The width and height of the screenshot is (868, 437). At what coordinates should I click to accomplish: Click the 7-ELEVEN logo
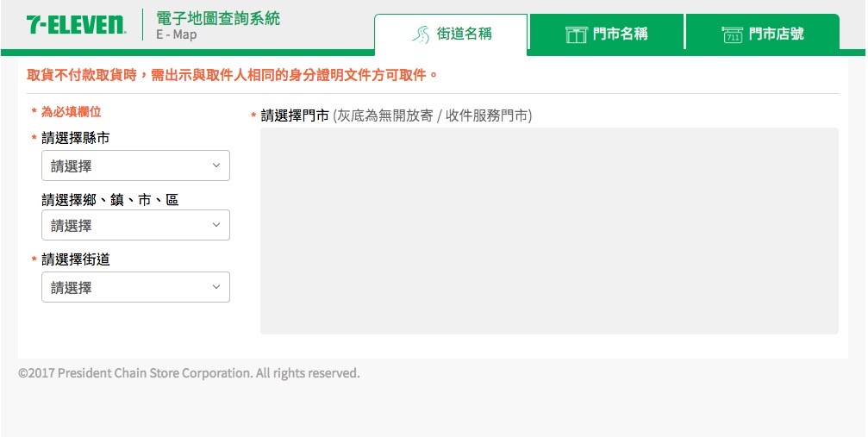pyautogui.click(x=77, y=25)
